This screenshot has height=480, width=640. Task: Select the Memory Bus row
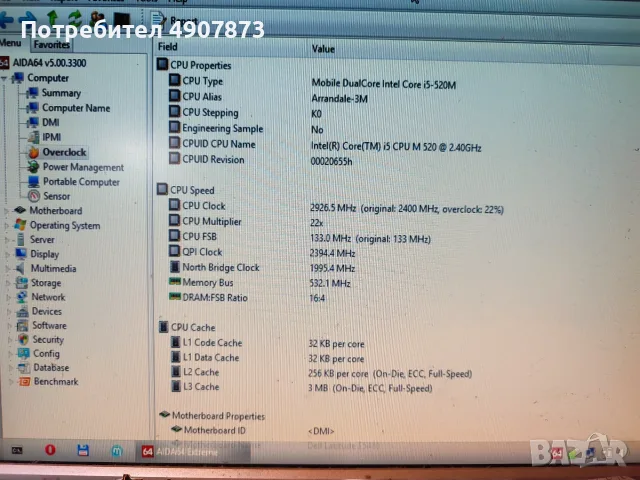click(x=260, y=282)
